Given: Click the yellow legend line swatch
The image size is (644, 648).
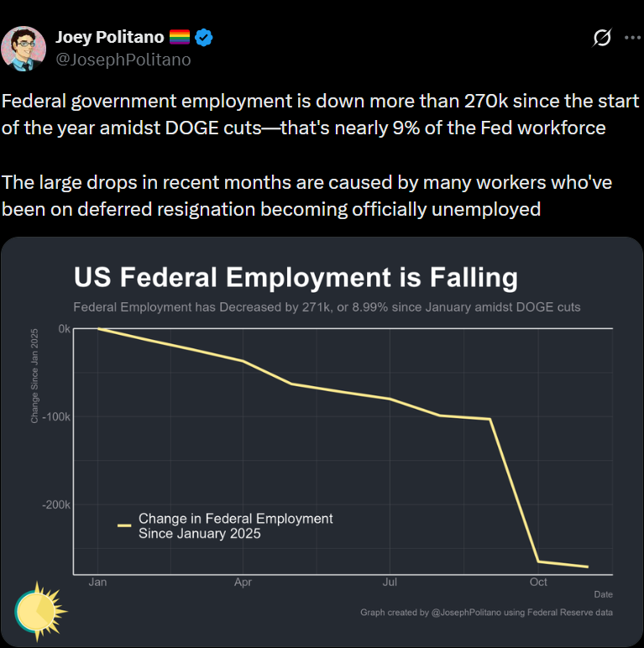Looking at the screenshot, I should (x=124, y=525).
